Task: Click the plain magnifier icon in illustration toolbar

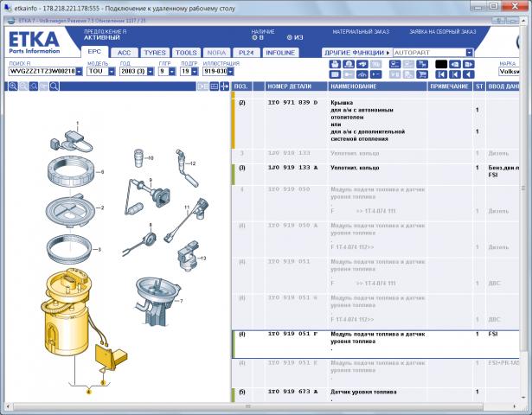Action: tap(54, 86)
